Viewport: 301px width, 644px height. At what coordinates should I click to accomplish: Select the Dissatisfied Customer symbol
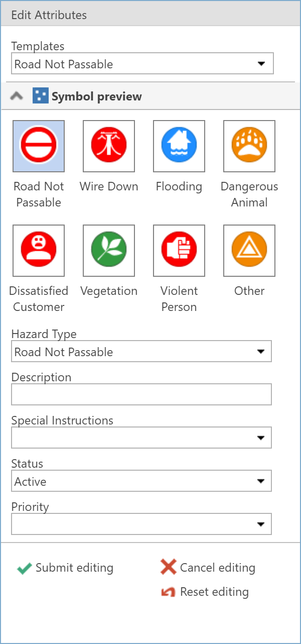point(39,251)
